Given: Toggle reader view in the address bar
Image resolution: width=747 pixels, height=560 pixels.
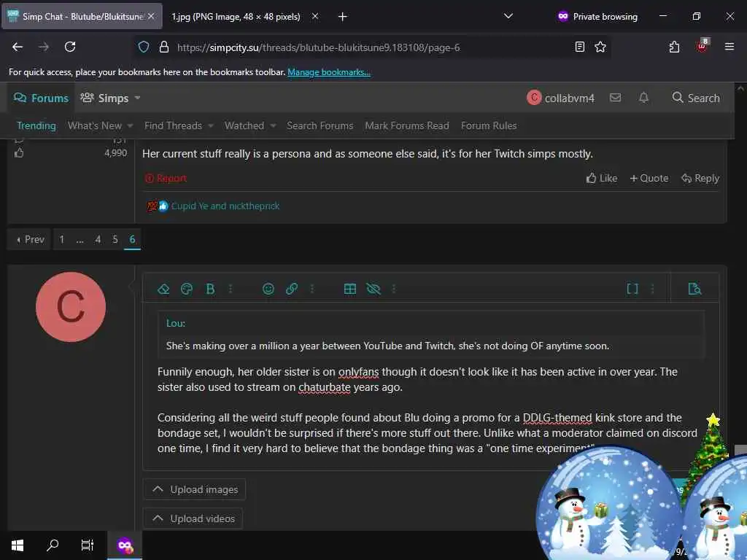Looking at the screenshot, I should click(x=580, y=47).
